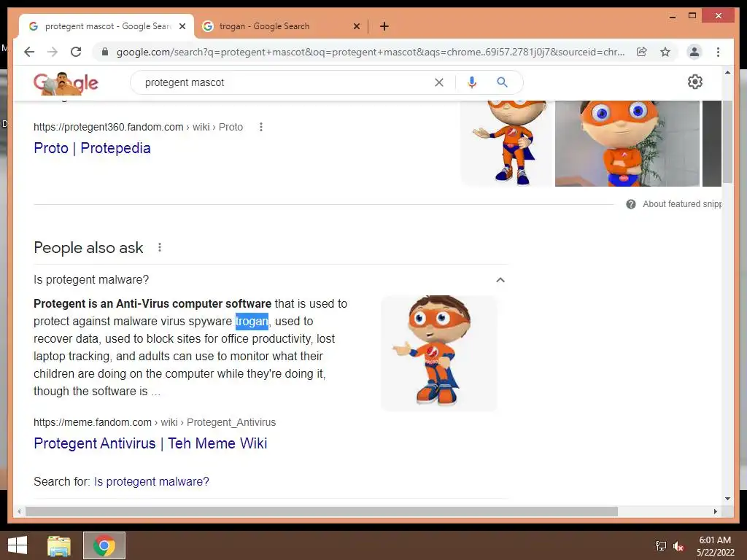This screenshot has width=747, height=560.
Task: Open Protegent Antivirus Teh Meme Wiki link
Action: (150, 443)
